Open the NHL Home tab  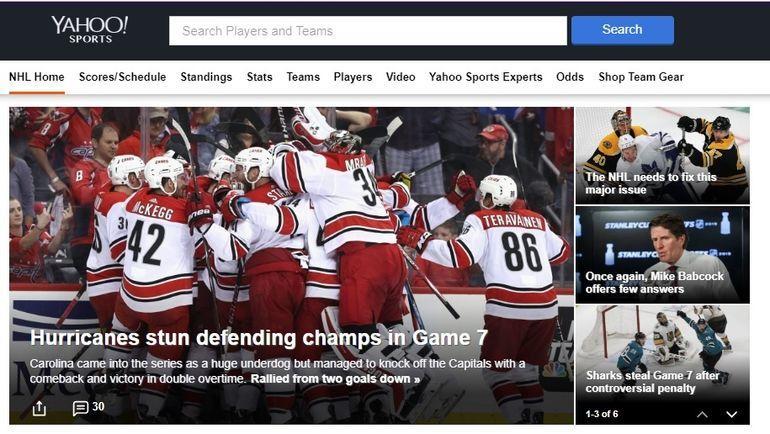(37, 77)
